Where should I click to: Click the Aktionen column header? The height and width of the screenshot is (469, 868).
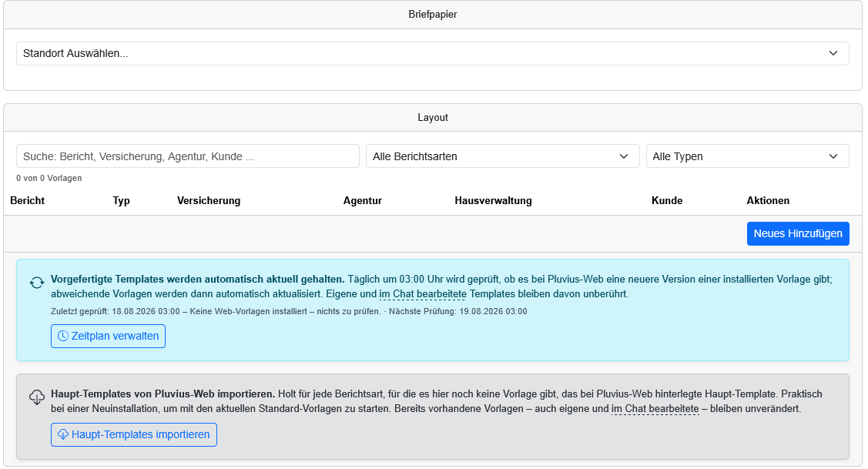point(768,200)
